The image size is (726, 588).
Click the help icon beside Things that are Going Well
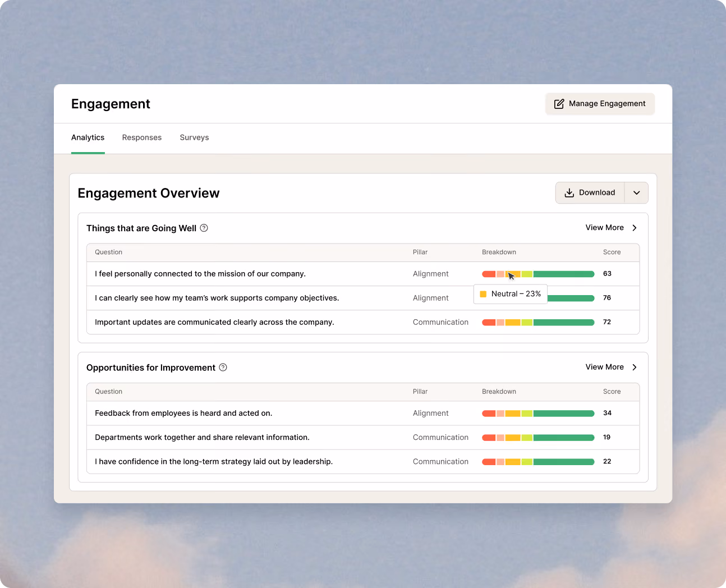(204, 228)
